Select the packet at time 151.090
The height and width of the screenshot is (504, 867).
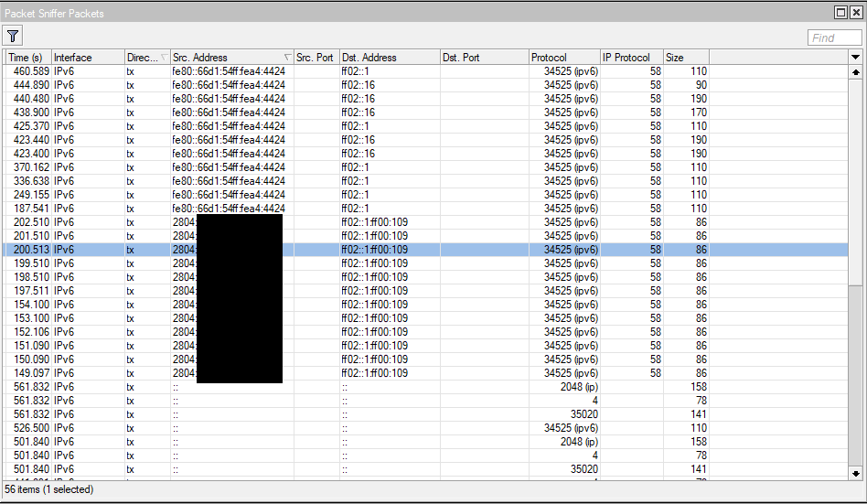coord(424,345)
